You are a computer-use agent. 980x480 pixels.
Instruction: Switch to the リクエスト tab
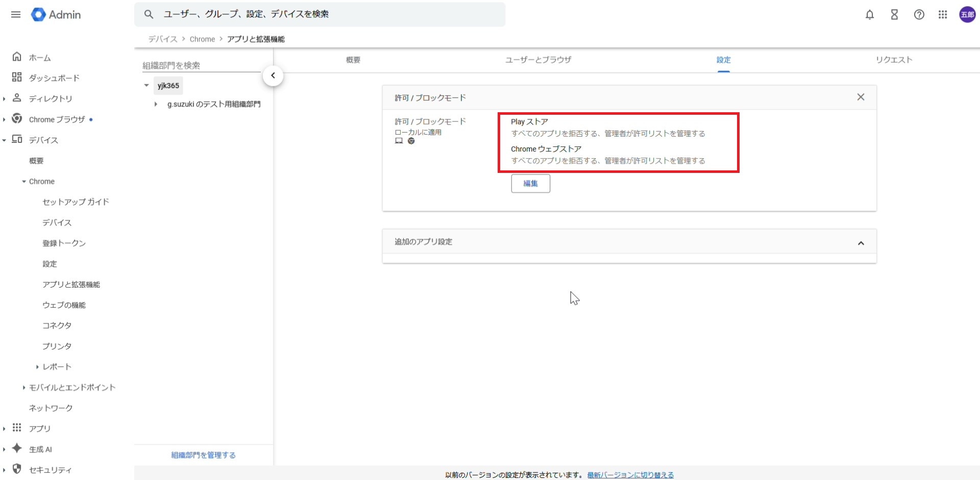click(894, 60)
